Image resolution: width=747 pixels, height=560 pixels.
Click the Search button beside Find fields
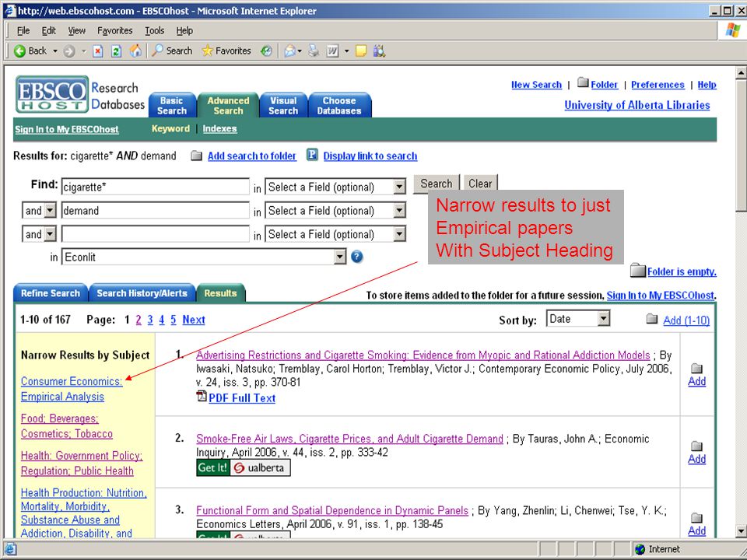point(437,184)
